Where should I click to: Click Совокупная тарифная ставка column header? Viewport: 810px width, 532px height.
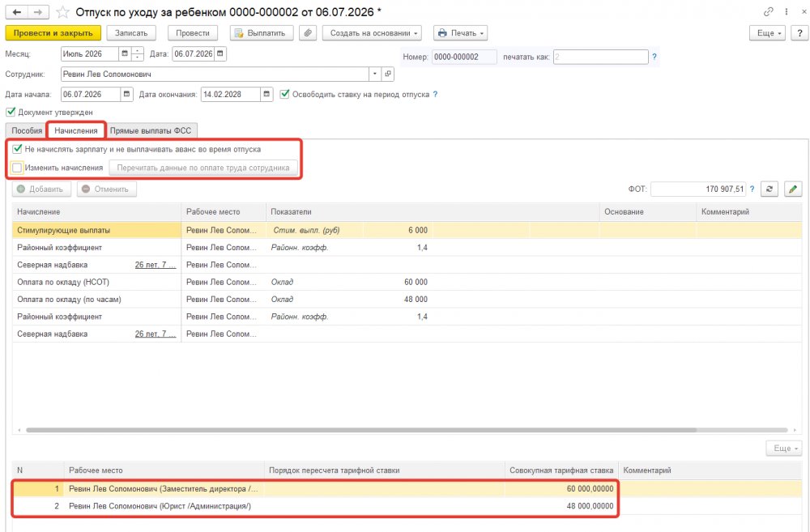pyautogui.click(x=561, y=470)
